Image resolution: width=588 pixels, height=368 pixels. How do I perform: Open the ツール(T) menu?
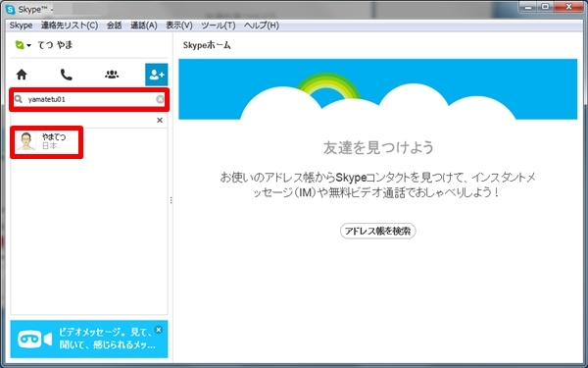[x=219, y=26]
